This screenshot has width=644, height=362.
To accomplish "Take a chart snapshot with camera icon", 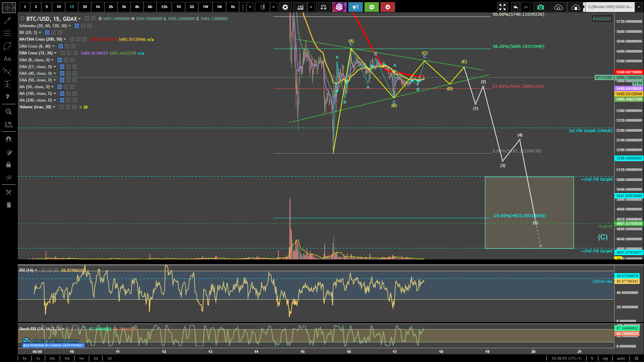I will click(x=540, y=7).
